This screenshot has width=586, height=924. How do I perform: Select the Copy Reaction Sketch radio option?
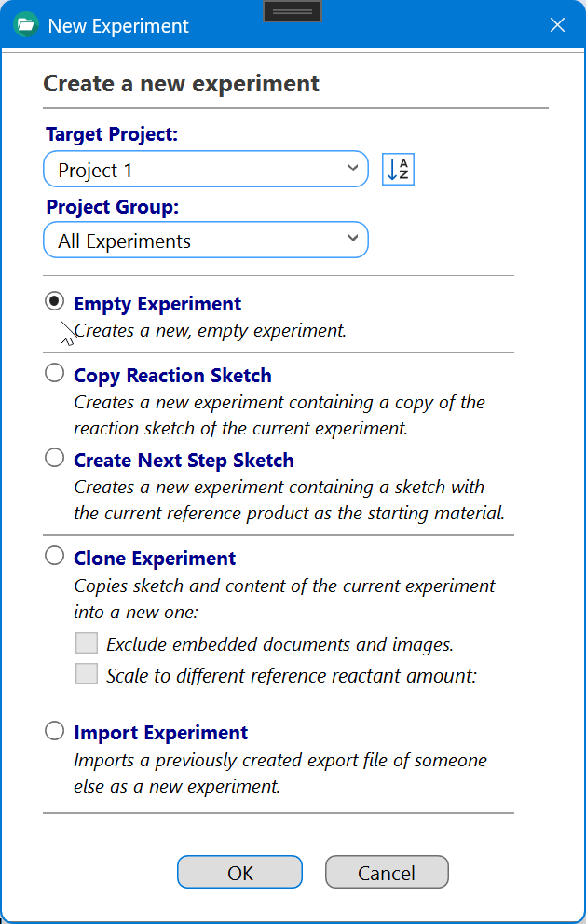coord(55,374)
